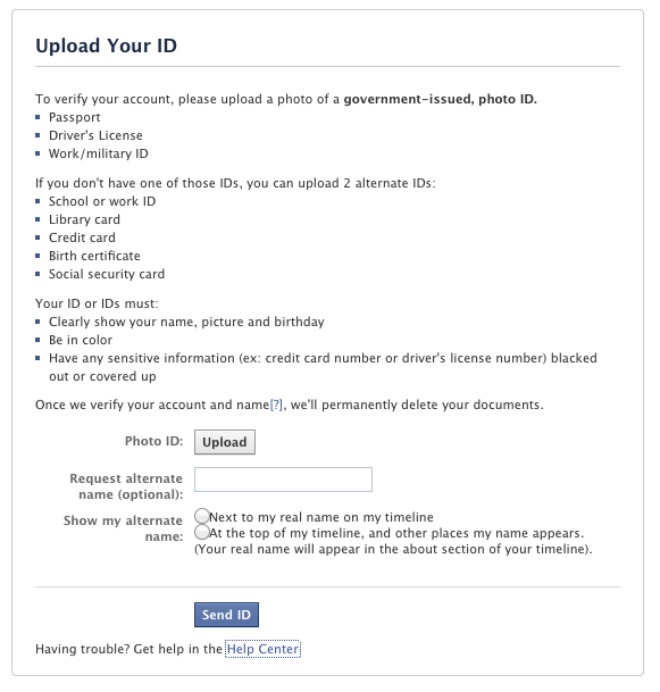Click the "Request alternate name (optional)" label
The image size is (660, 692).
126,487
